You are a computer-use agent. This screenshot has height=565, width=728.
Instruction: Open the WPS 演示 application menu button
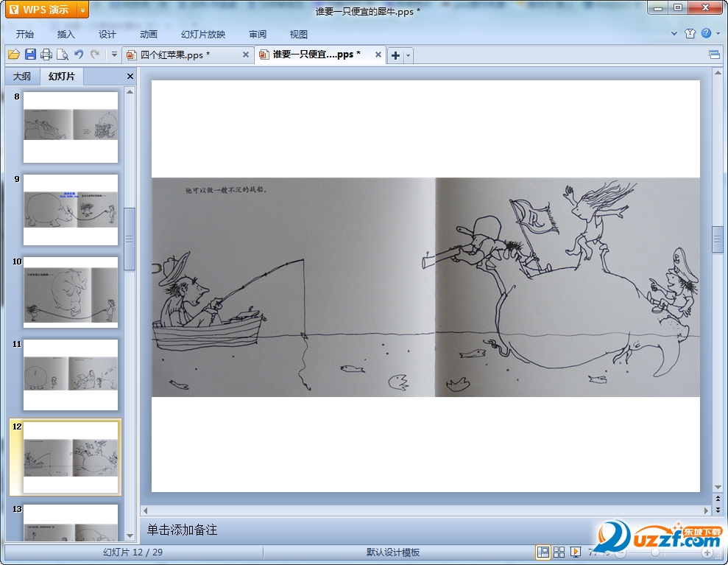(41, 10)
